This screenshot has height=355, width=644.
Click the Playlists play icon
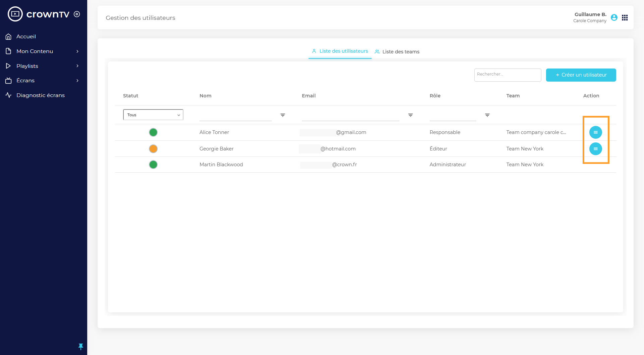pos(8,66)
